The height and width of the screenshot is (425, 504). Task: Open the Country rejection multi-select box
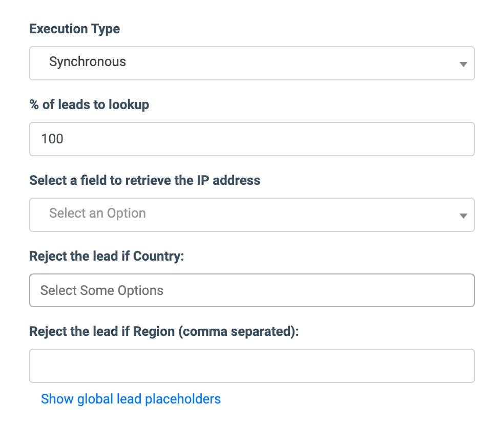point(251,290)
